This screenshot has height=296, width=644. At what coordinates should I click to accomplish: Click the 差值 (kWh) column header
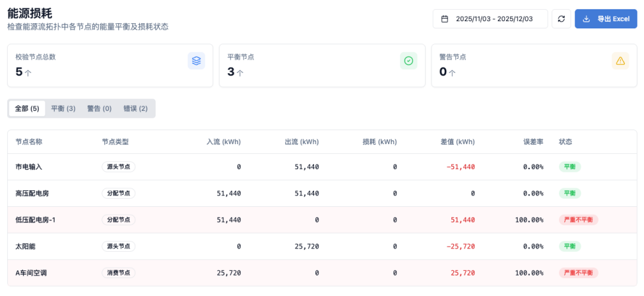pyautogui.click(x=457, y=142)
